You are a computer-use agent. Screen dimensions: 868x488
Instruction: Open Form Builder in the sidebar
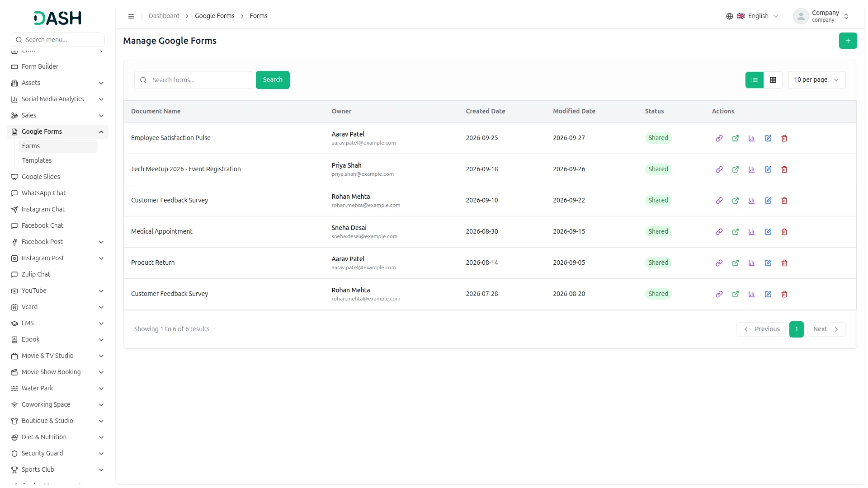coord(58,67)
